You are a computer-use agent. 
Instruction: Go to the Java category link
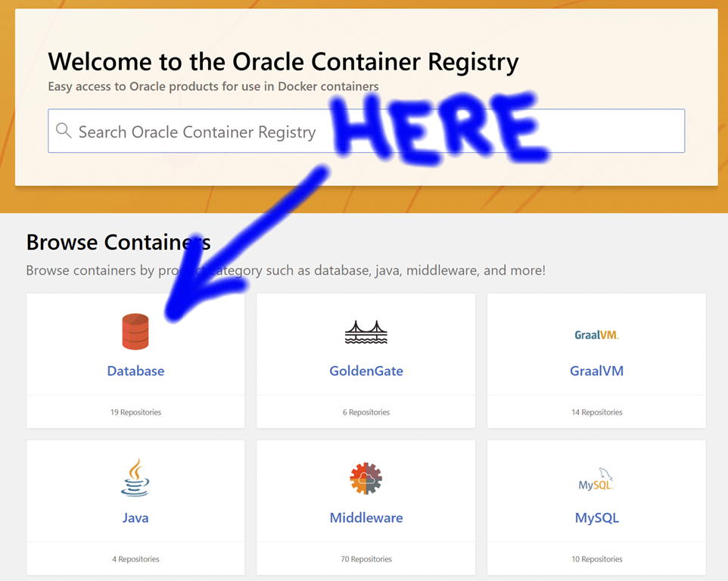coord(135,517)
